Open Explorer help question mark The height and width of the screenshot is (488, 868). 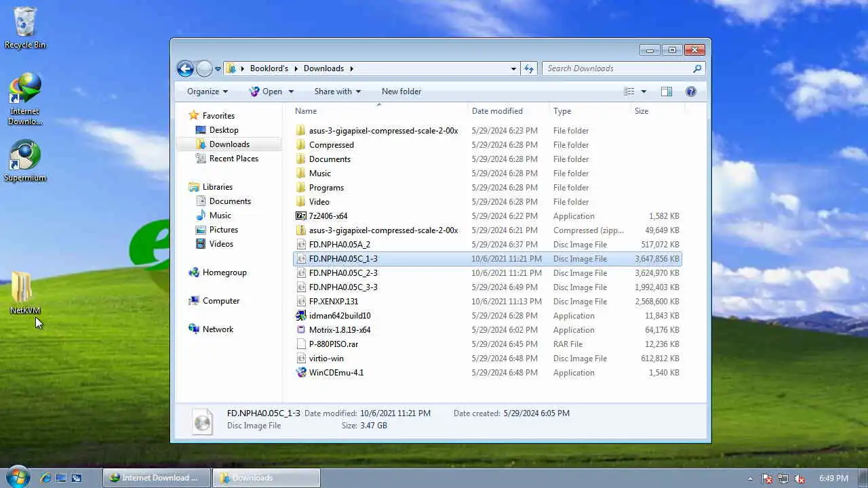691,91
